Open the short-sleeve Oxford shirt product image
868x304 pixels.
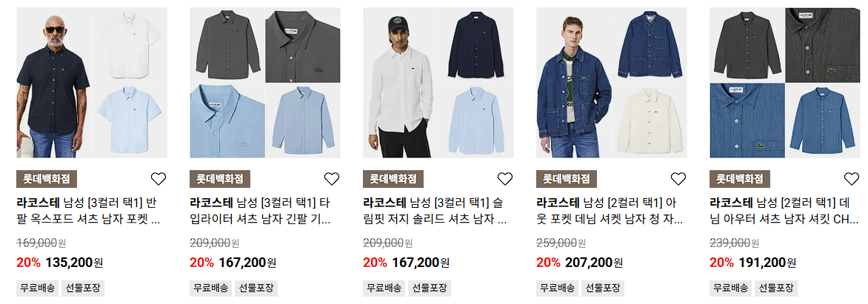pyautogui.click(x=92, y=83)
